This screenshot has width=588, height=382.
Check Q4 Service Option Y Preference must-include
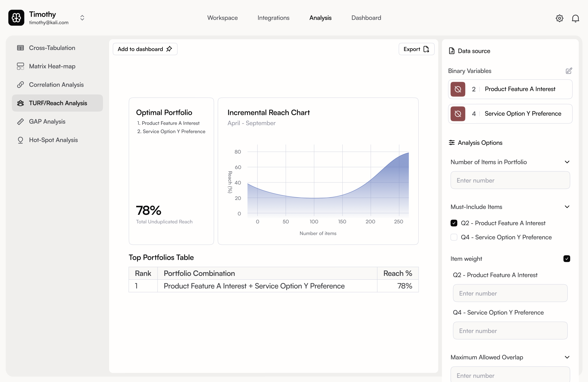click(454, 237)
